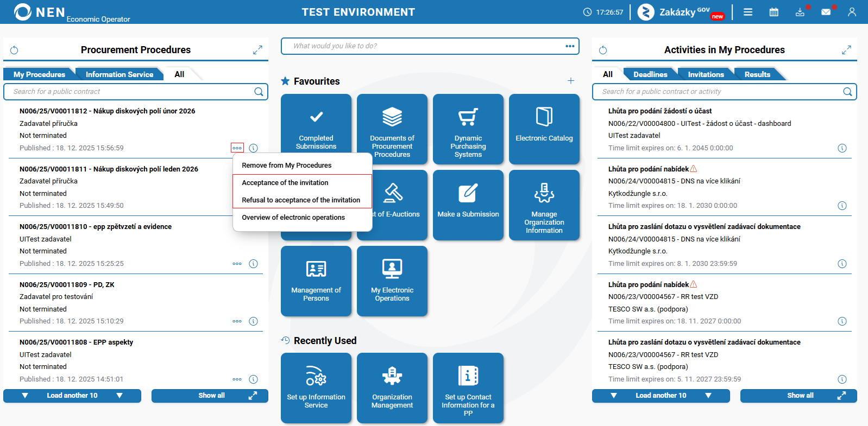Open the hamburger menu in header

[x=748, y=12]
